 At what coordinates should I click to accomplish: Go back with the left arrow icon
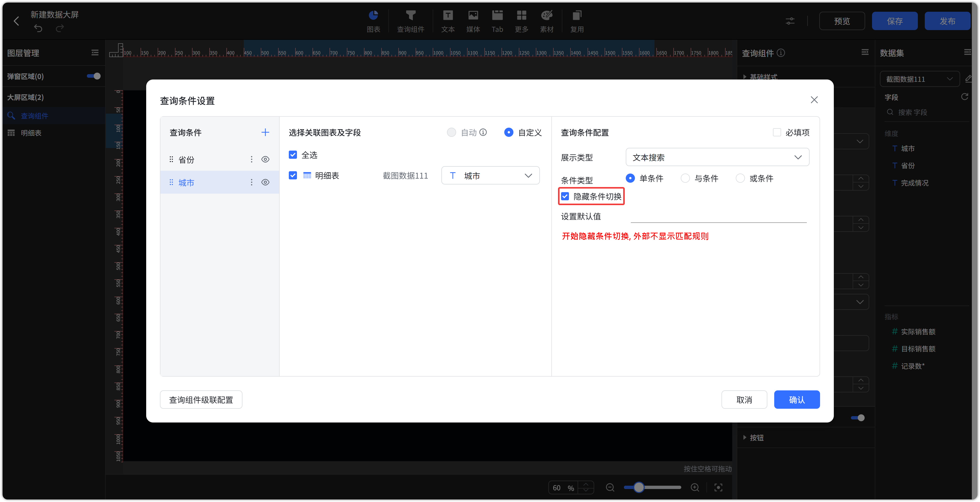(16, 21)
